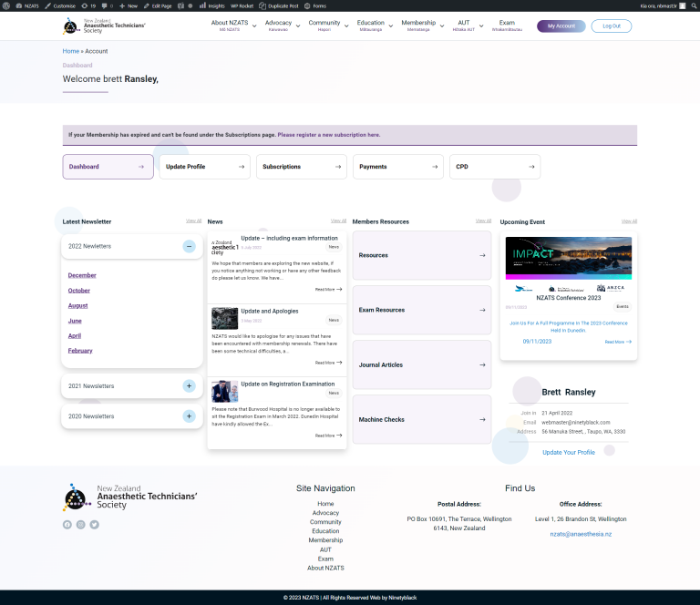Switch to the Subscriptions tab
The width and height of the screenshot is (700, 605).
click(301, 167)
